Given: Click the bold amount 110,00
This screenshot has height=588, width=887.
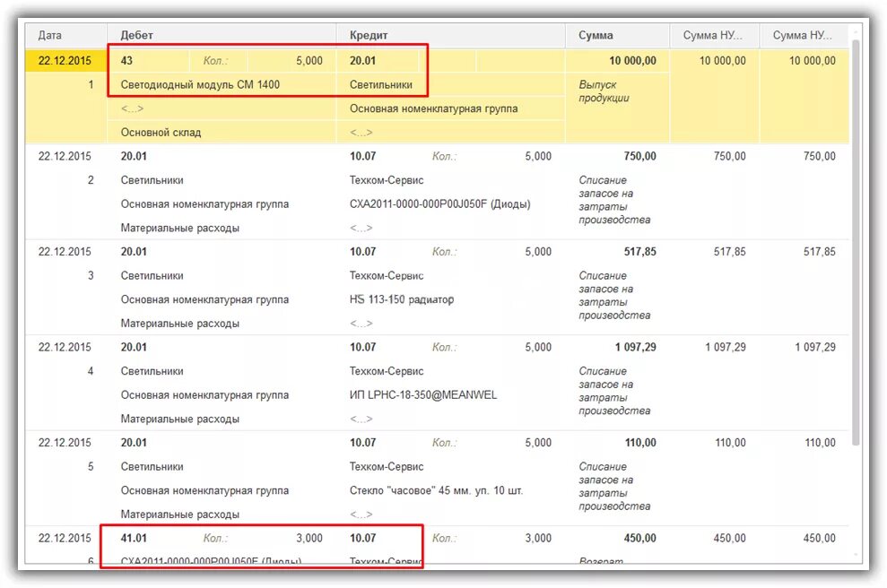Looking at the screenshot, I should (x=640, y=443).
